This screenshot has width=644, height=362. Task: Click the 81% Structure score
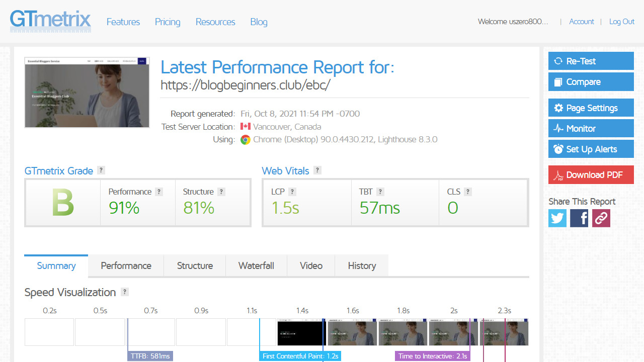pyautogui.click(x=199, y=208)
